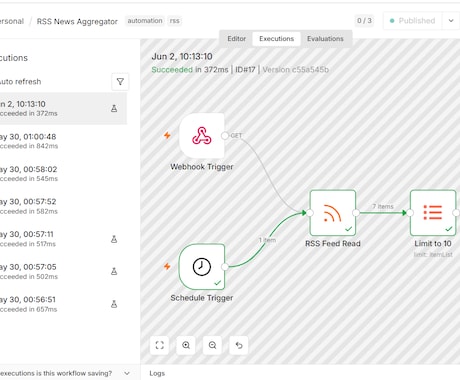Click the RSS Feed Read output connector

[x=356, y=213]
